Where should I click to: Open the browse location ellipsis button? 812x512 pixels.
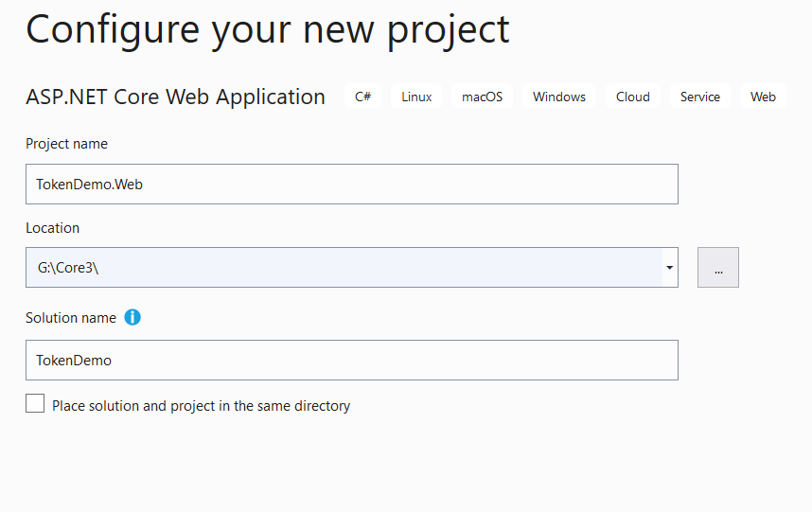[718, 267]
